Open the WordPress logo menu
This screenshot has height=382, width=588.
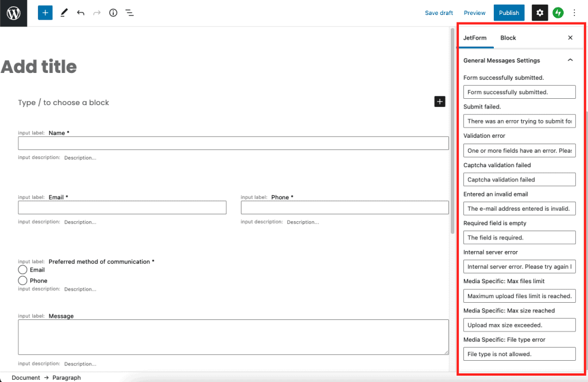pos(14,13)
